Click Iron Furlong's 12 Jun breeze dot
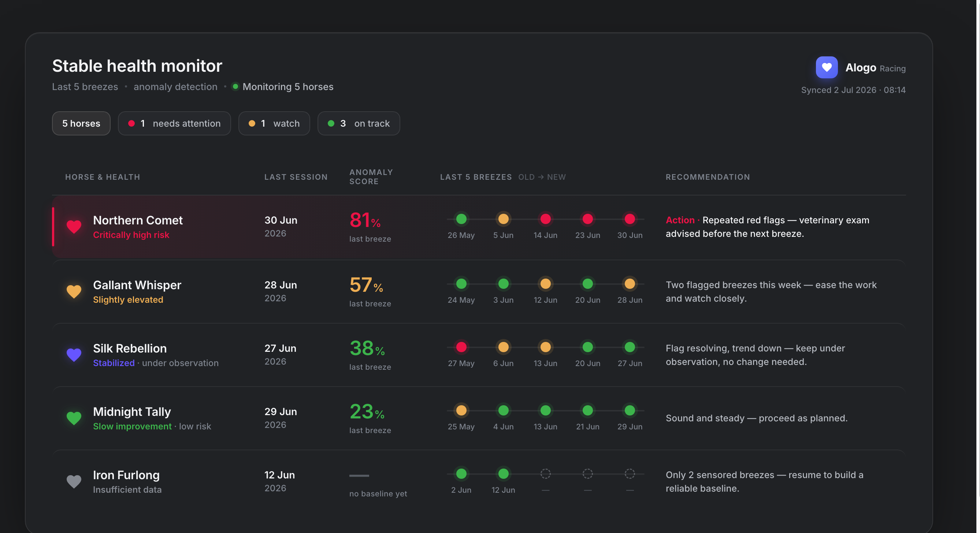The image size is (980, 533). tap(503, 474)
